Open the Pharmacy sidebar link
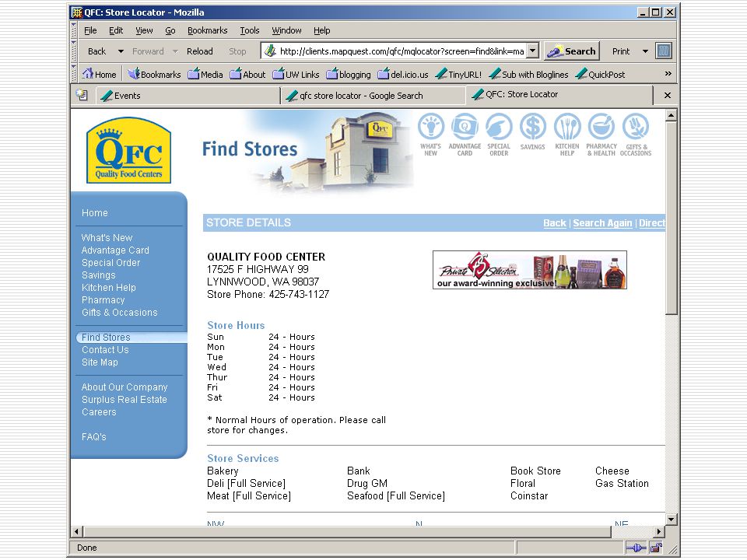 [x=103, y=300]
